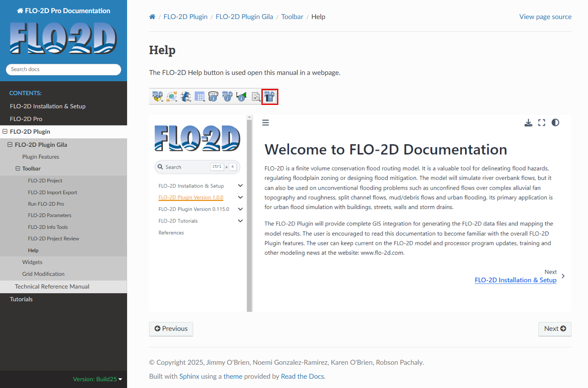The image size is (588, 388).
Task: Collapse the FLO-2D Plugin tree section
Action: pyautogui.click(x=5, y=132)
